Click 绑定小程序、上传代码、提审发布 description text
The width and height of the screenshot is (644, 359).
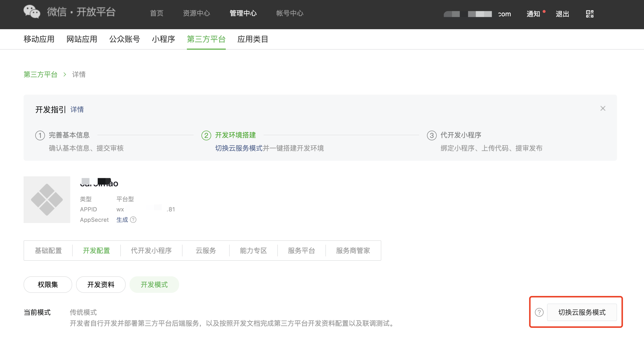491,148
